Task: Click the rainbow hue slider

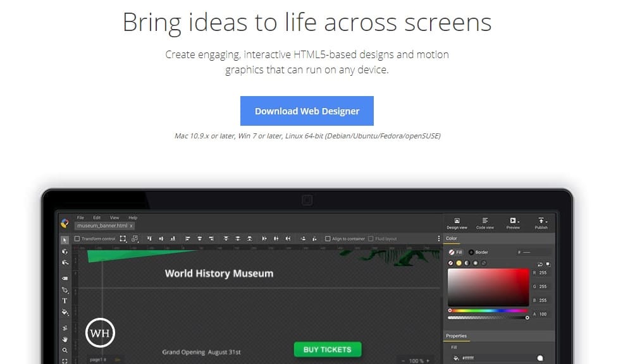Action: pyautogui.click(x=488, y=311)
